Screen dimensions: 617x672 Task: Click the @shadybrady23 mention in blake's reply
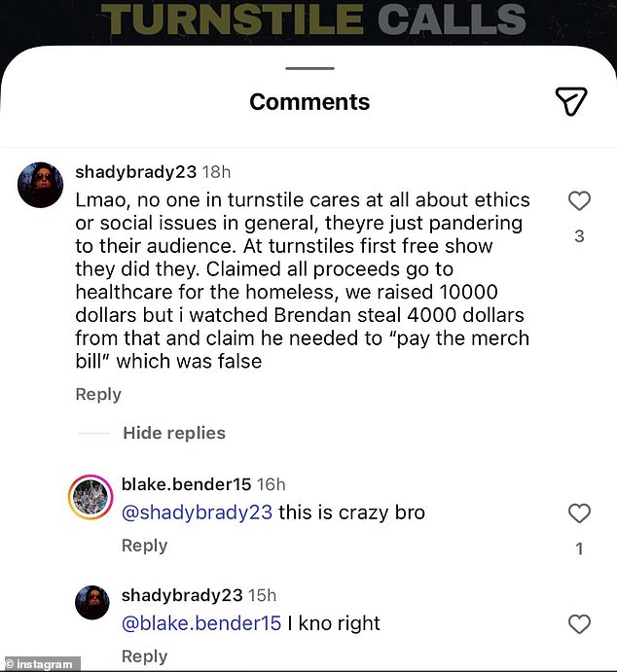click(197, 513)
